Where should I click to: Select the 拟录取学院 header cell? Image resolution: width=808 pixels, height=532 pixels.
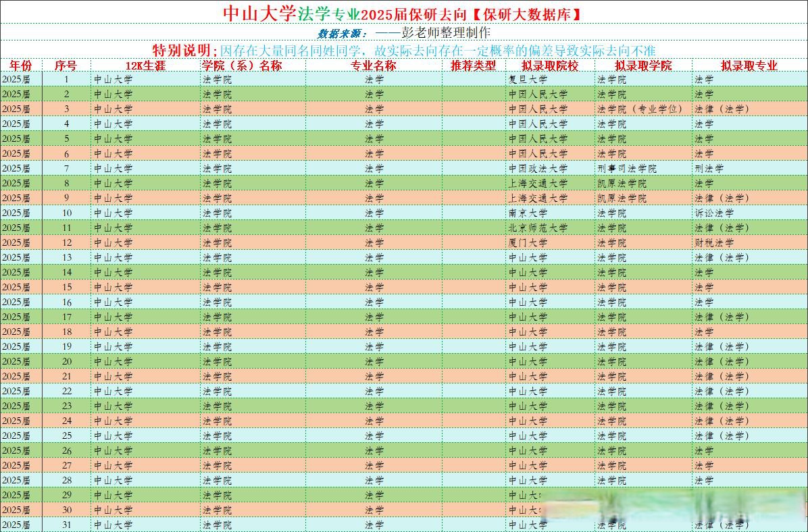tap(644, 65)
